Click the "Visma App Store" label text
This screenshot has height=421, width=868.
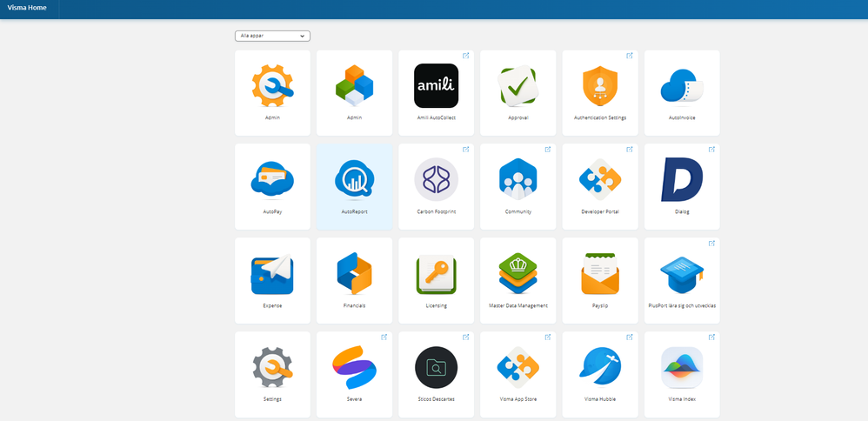518,399
